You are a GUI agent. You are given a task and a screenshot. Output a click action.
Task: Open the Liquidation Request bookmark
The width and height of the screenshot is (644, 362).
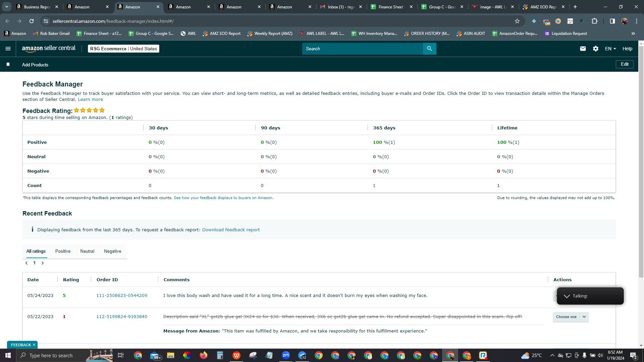tap(566, 34)
